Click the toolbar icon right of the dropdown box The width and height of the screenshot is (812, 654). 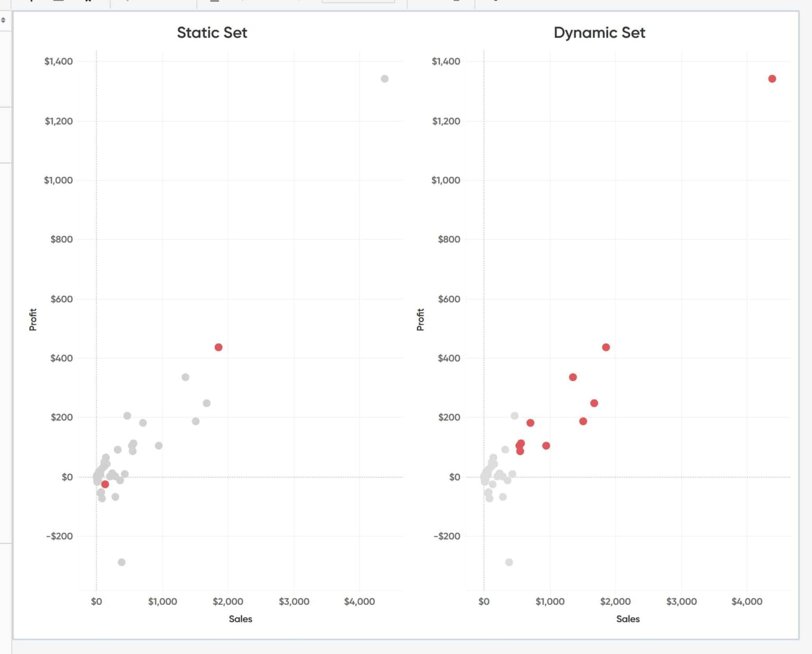click(x=457, y=3)
